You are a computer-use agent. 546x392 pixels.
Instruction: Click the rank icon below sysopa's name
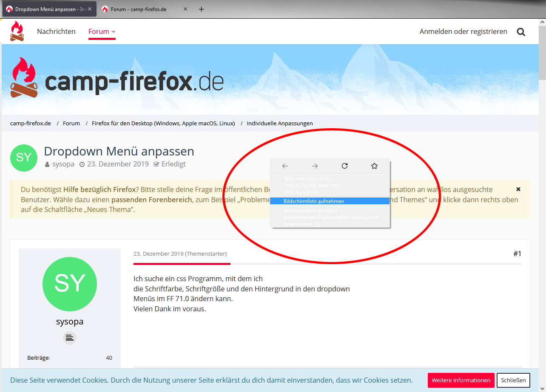point(70,338)
